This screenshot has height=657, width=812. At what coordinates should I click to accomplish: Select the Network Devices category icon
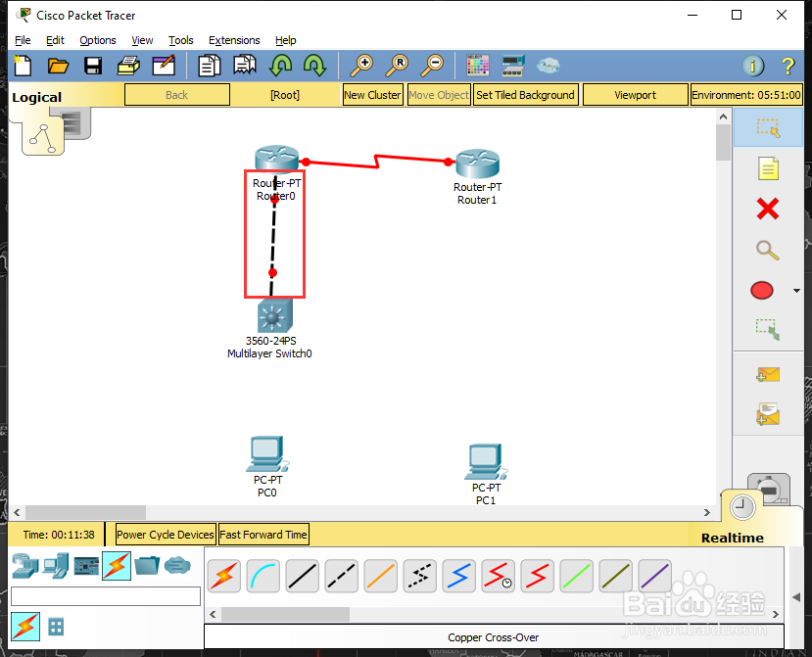point(25,565)
